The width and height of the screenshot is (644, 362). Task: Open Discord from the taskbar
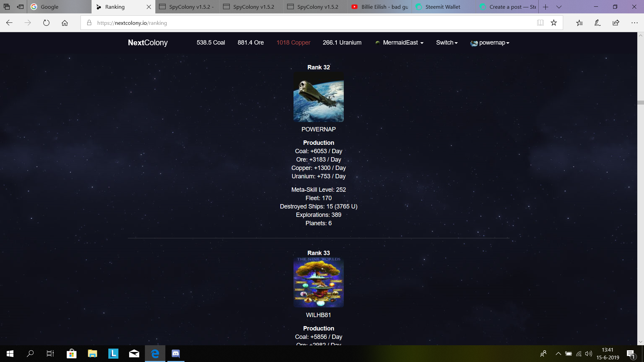point(176,354)
